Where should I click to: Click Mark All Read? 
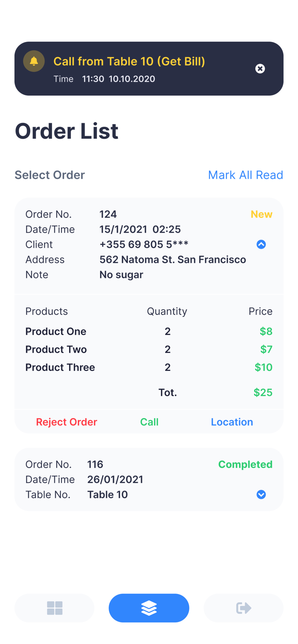246,175
